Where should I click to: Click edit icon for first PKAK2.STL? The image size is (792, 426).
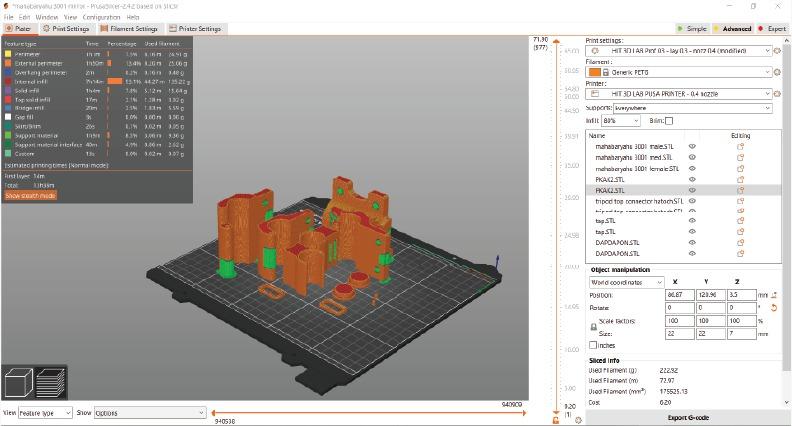tap(740, 179)
